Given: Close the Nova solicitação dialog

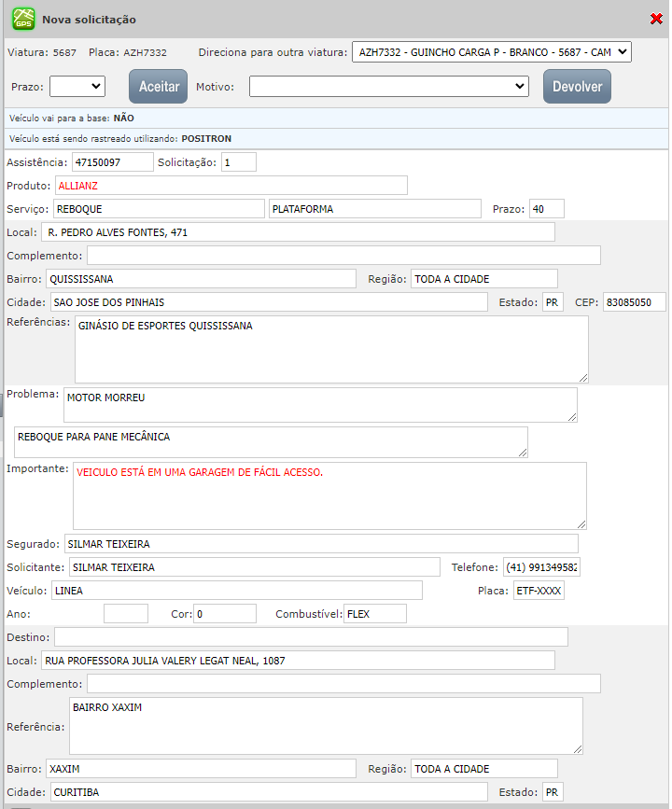Looking at the screenshot, I should pyautogui.click(x=656, y=19).
